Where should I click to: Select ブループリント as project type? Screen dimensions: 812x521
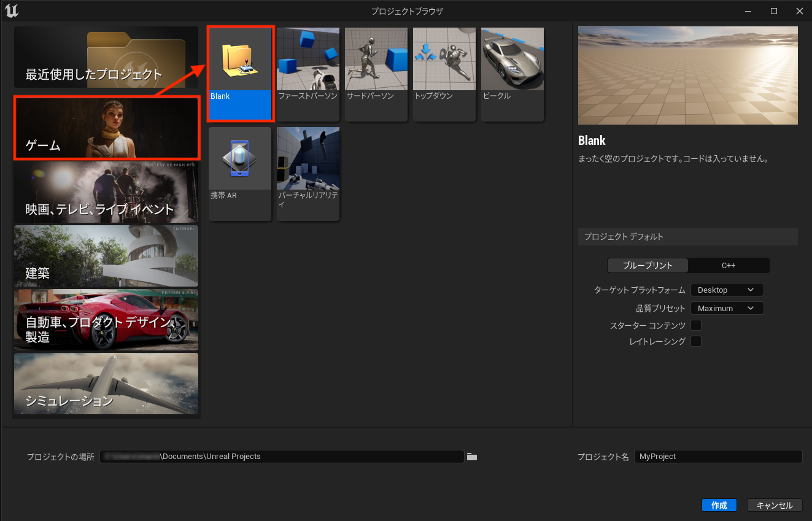648,265
